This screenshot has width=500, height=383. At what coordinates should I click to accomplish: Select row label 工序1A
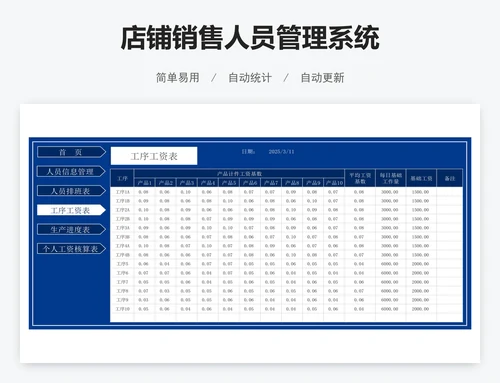tap(122, 192)
